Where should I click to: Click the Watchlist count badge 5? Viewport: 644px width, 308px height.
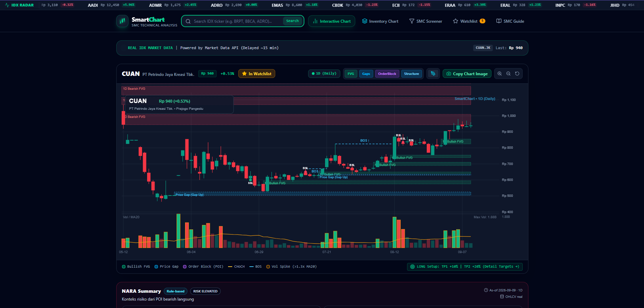click(482, 21)
